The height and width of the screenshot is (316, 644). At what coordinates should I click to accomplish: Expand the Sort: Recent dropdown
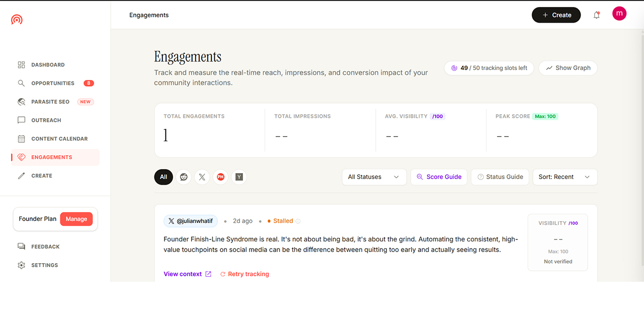[x=565, y=177]
